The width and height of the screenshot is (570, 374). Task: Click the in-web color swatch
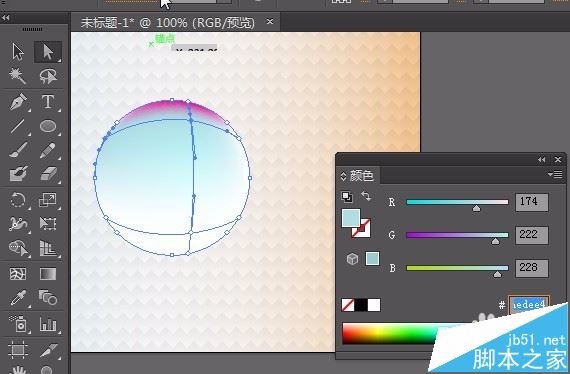click(x=372, y=258)
